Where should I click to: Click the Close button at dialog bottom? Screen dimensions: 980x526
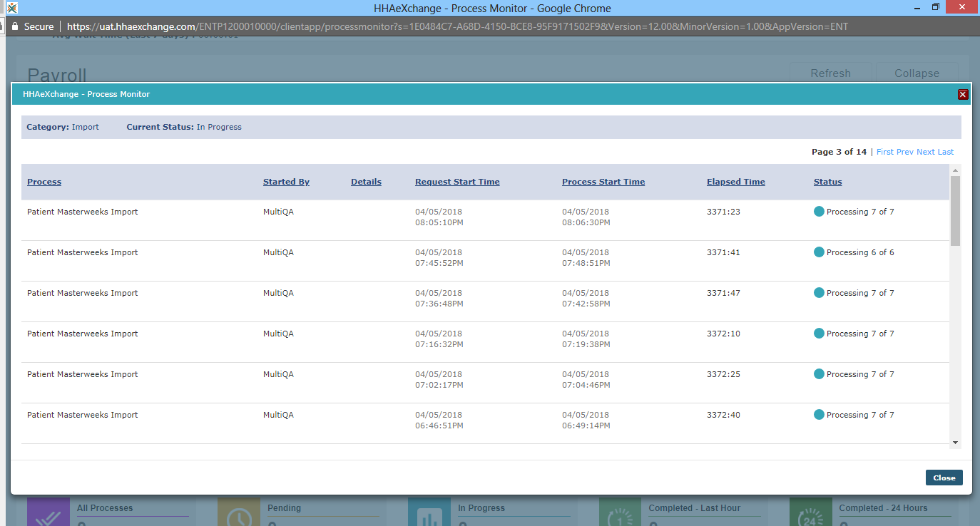pos(944,478)
